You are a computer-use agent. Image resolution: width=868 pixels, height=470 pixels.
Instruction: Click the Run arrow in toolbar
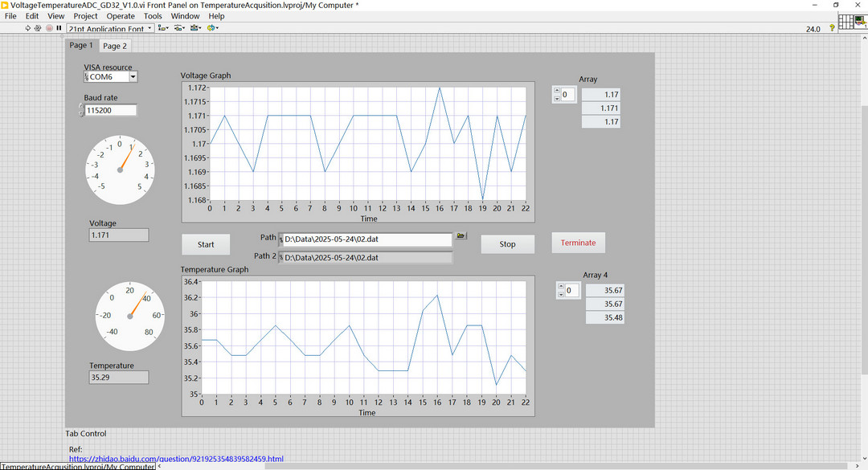point(28,28)
